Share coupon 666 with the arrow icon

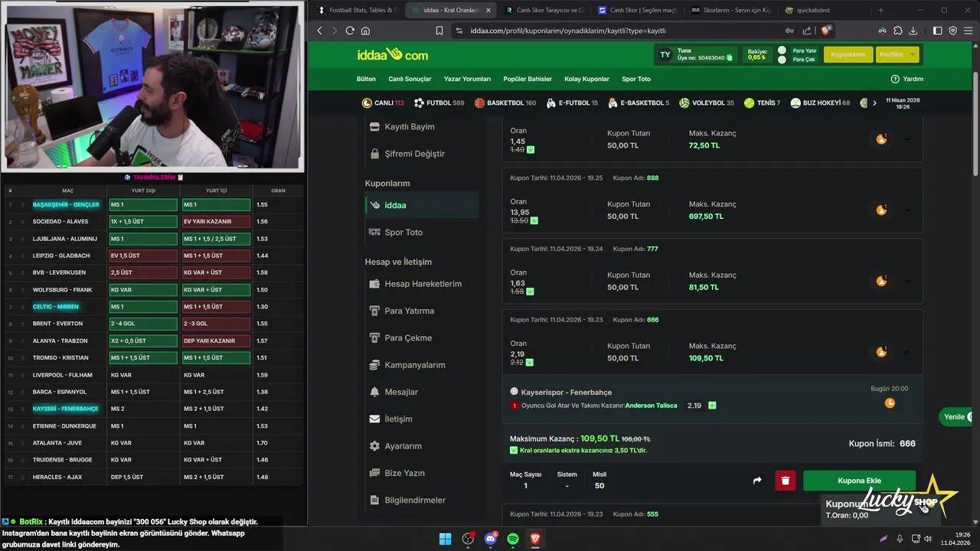pos(757,481)
